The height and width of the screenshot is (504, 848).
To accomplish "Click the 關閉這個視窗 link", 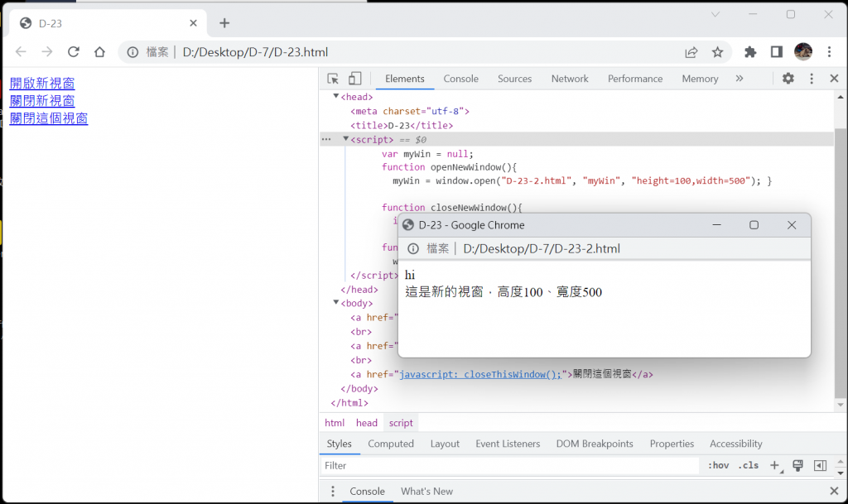I will click(x=49, y=118).
